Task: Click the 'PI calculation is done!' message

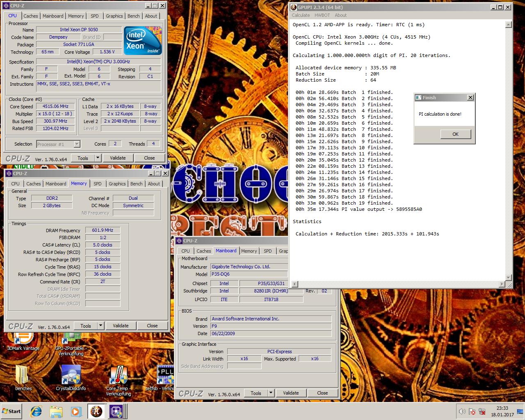Action: tap(440, 114)
